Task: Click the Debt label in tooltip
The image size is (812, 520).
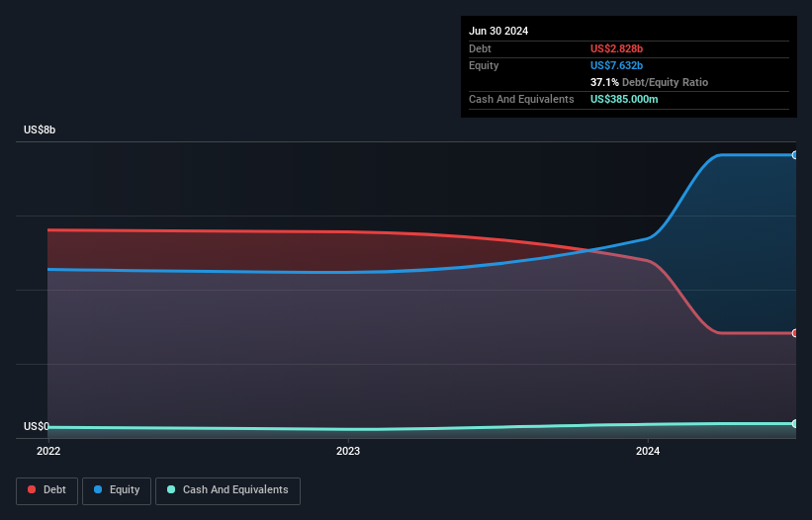Action: [480, 48]
